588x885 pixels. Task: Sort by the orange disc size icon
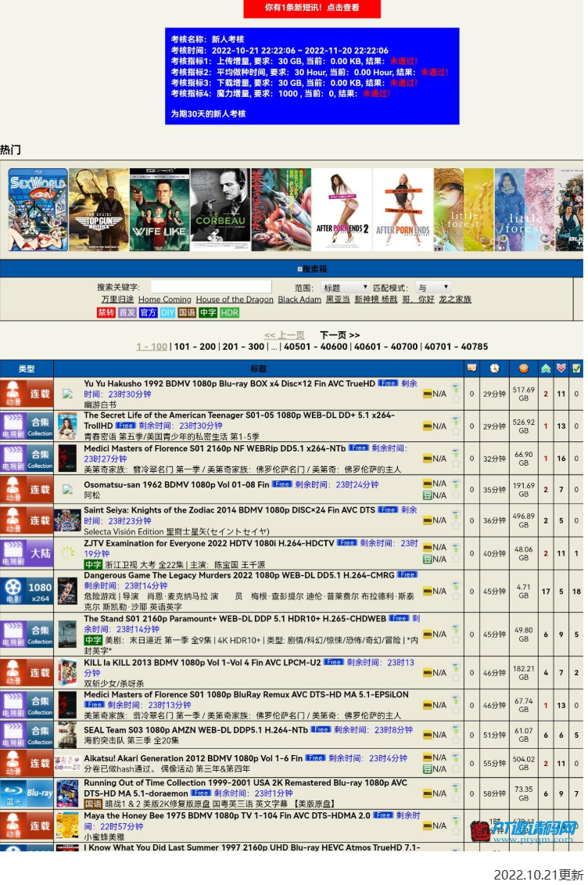523,369
